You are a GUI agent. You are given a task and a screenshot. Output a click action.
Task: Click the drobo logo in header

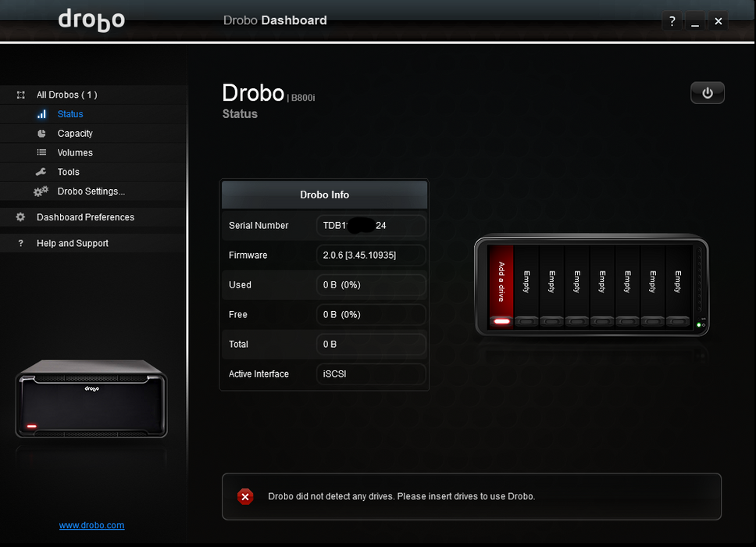[91, 20]
